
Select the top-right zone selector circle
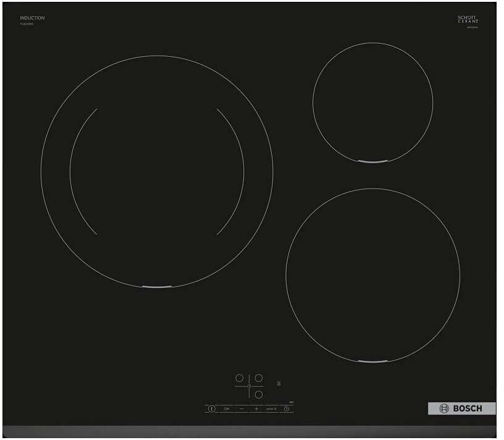(259, 378)
